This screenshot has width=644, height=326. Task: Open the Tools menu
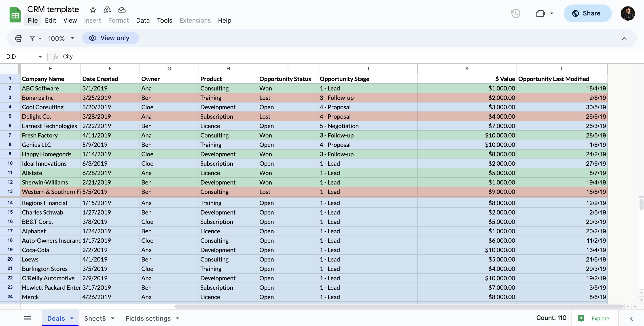165,20
